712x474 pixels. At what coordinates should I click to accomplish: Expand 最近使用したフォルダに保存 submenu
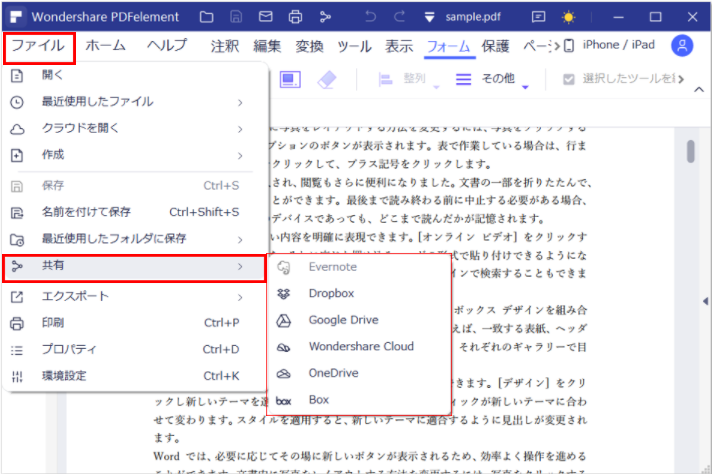click(134, 239)
